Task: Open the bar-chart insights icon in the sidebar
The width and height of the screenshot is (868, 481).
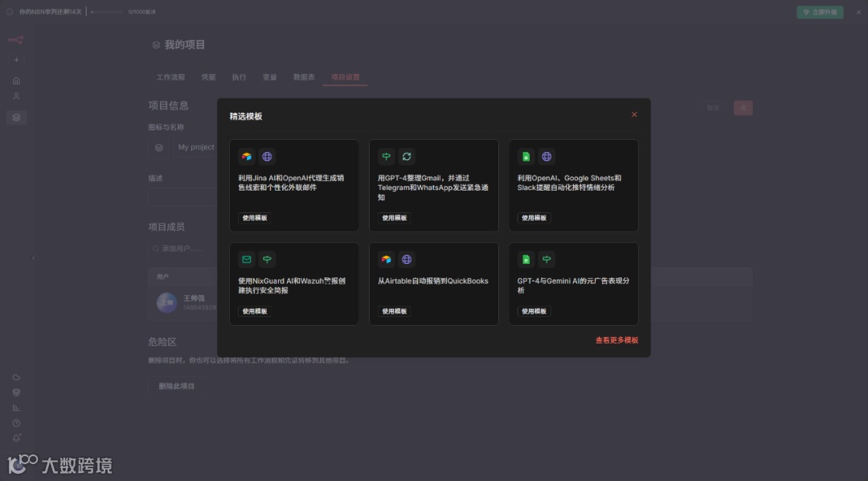Action: 16,408
